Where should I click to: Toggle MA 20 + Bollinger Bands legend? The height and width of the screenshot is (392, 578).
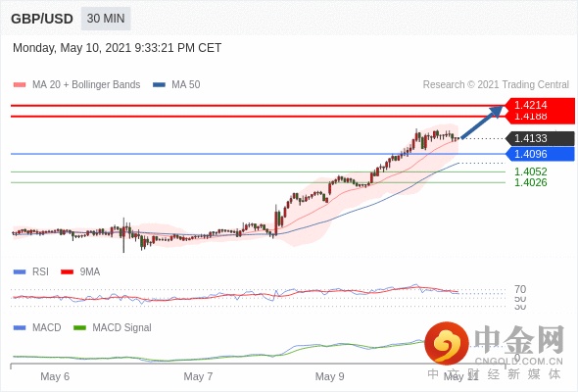[76, 84]
